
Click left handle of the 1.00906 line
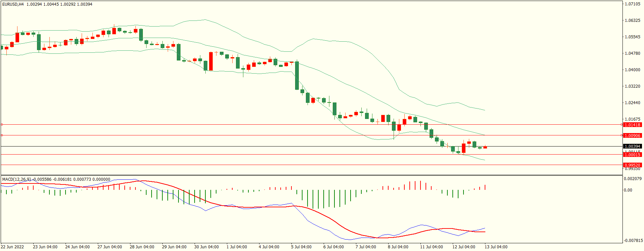(x=2, y=135)
